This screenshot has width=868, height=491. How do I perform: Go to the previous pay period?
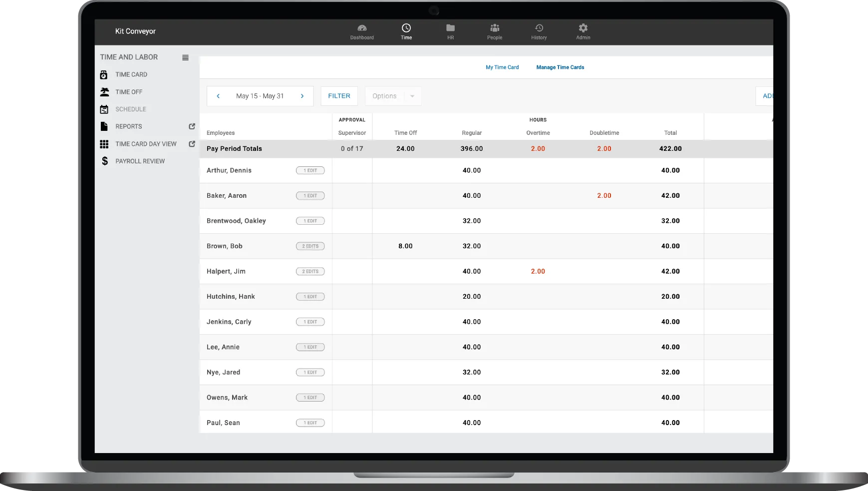click(x=218, y=96)
